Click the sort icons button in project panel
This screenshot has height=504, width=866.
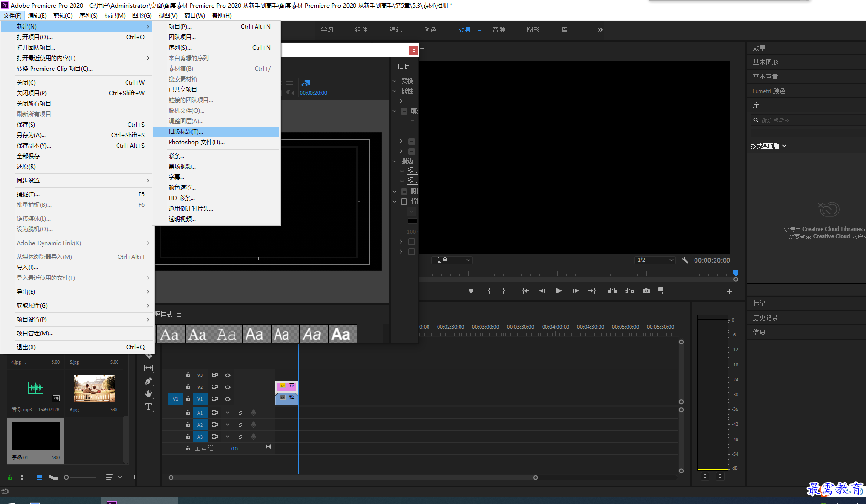pos(109,477)
